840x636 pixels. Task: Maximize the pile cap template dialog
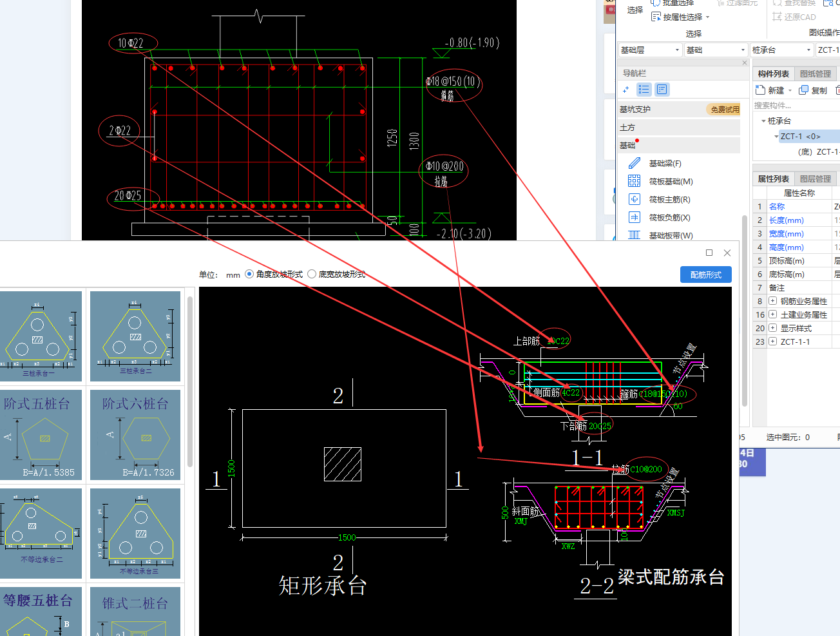(709, 253)
